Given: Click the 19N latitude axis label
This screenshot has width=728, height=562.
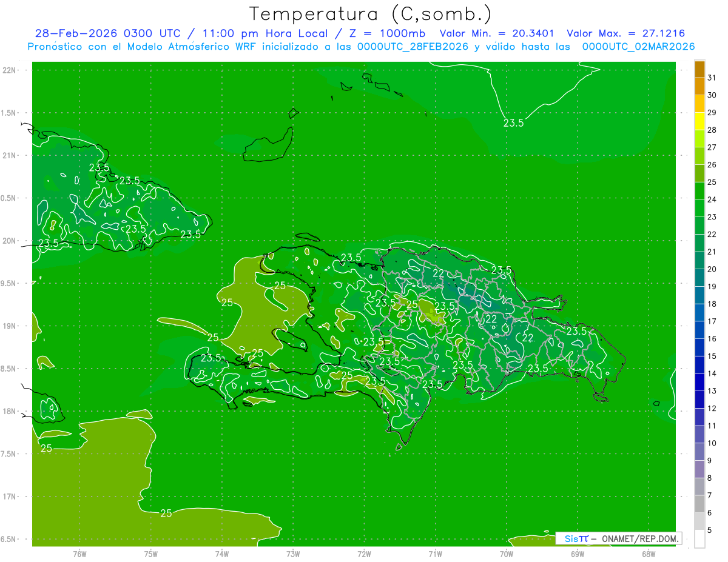Looking at the screenshot, I should click(10, 326).
